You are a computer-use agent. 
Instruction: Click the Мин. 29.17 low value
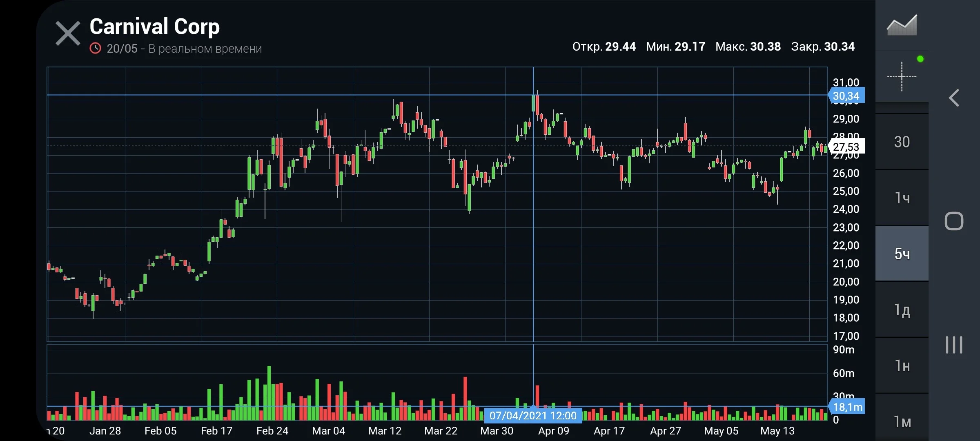click(x=675, y=47)
